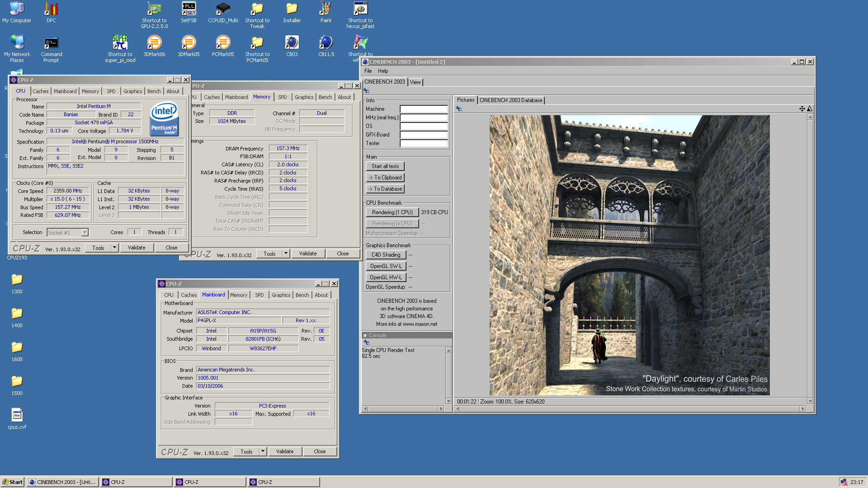This screenshot has width=868, height=488.
Task: Launch the SetFSB desktop icon
Action: click(189, 12)
